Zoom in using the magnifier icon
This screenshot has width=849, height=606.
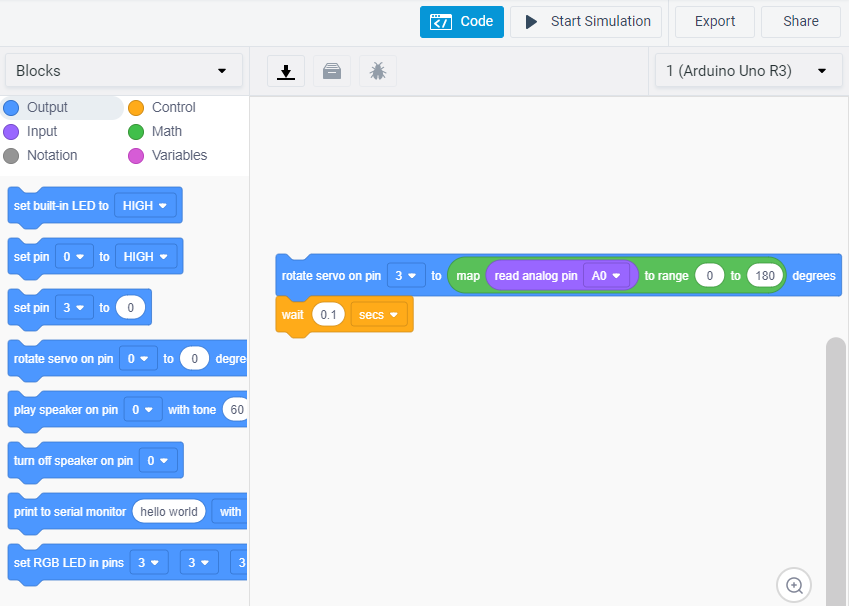coord(794,585)
